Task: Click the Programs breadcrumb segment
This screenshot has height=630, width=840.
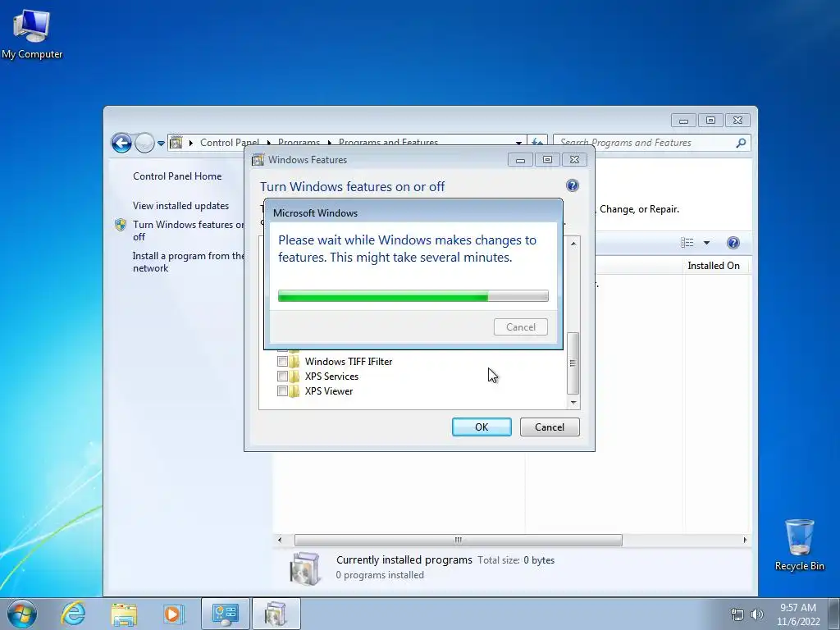Action: [x=299, y=142]
